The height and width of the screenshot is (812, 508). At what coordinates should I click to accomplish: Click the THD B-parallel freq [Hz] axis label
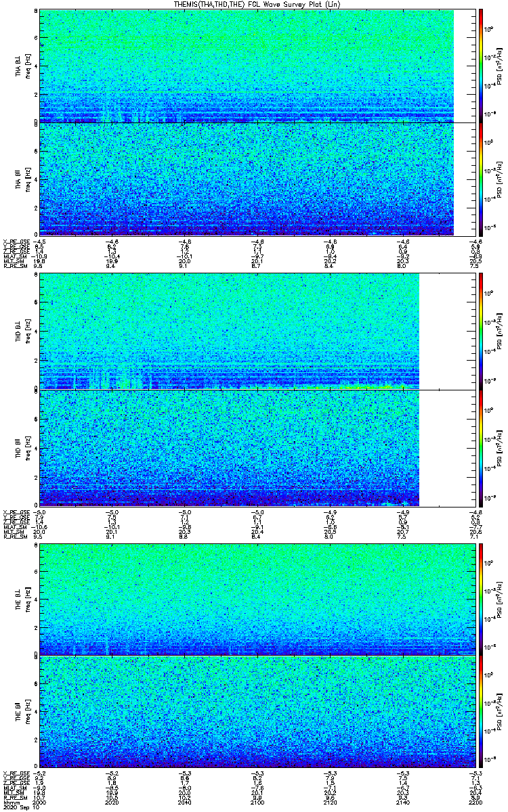click(27, 448)
